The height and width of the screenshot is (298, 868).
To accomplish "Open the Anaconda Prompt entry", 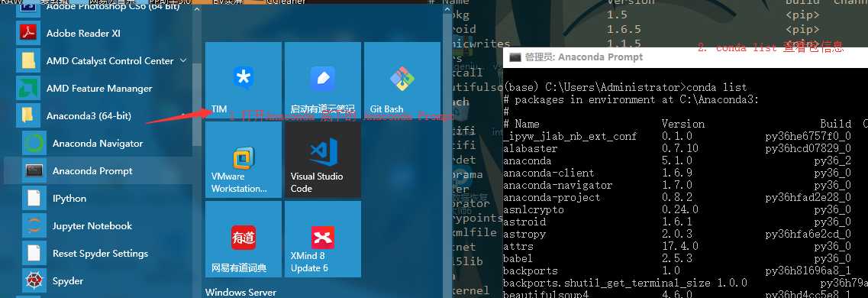I will click(x=92, y=171).
